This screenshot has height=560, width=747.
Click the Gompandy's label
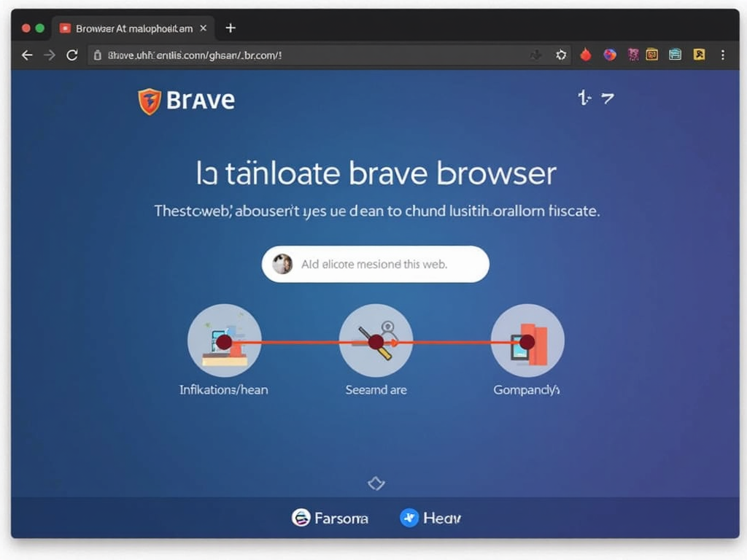(527, 390)
